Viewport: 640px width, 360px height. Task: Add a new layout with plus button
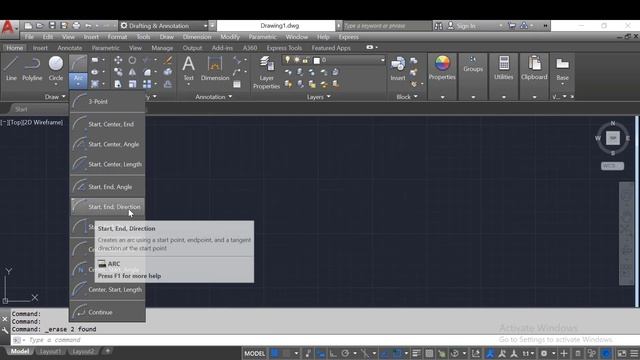(x=108, y=351)
